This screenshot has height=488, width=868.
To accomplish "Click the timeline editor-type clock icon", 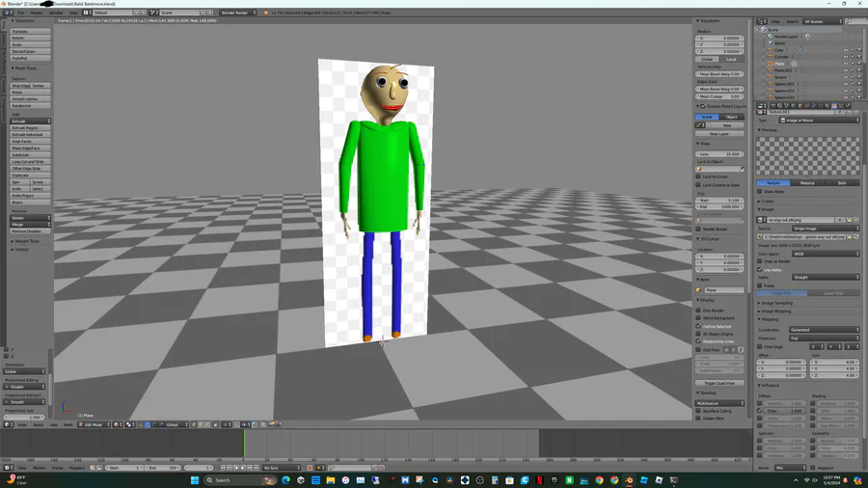I will click(7, 468).
